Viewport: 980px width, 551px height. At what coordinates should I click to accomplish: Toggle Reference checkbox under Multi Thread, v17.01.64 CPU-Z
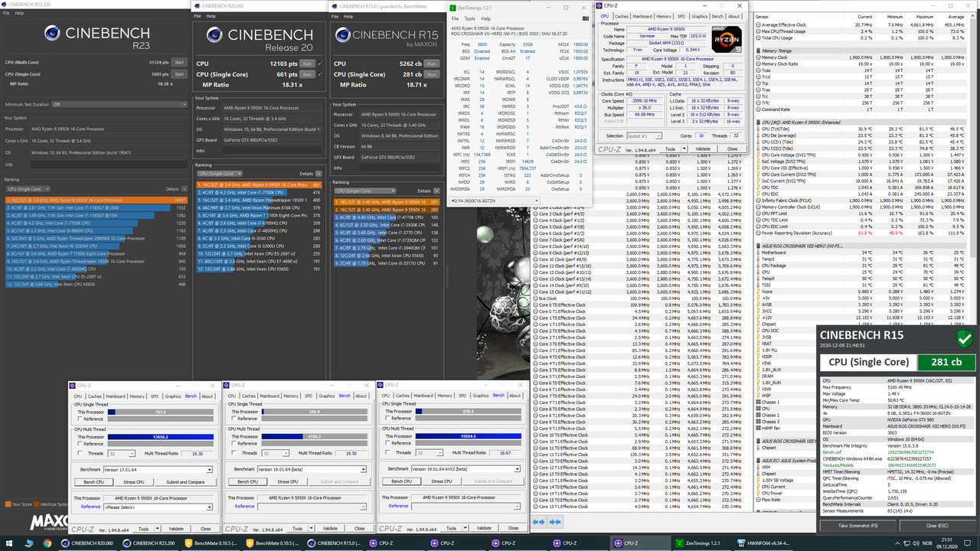pyautogui.click(x=79, y=444)
